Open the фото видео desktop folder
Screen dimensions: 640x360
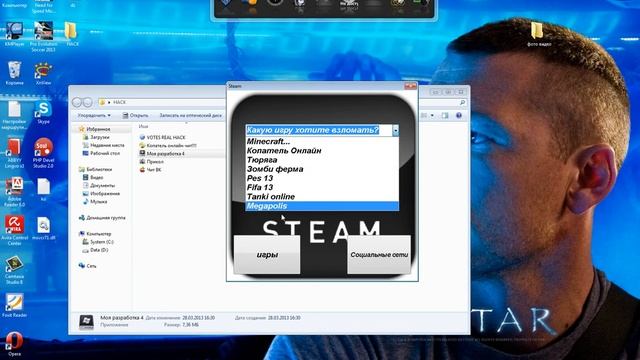[x=538, y=34]
